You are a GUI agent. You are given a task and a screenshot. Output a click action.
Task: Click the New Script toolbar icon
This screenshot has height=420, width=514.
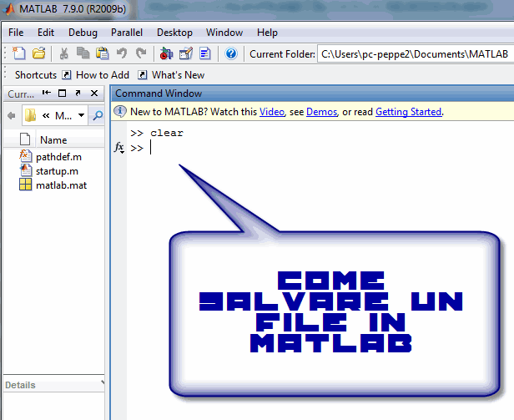[x=19, y=53]
